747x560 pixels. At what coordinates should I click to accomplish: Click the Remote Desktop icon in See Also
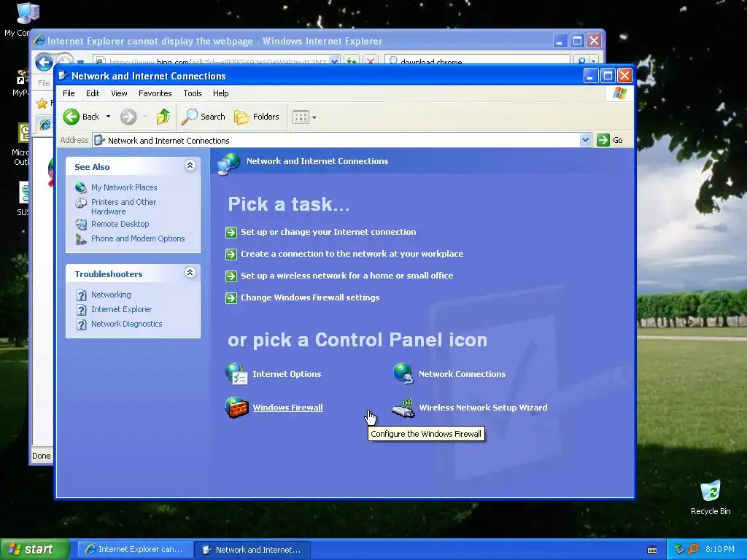[x=81, y=224]
